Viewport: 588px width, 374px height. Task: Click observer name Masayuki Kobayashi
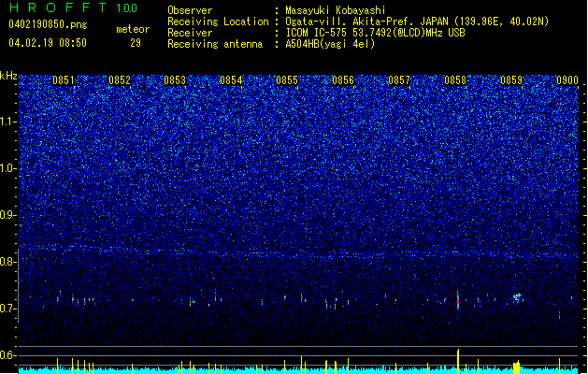335,10
